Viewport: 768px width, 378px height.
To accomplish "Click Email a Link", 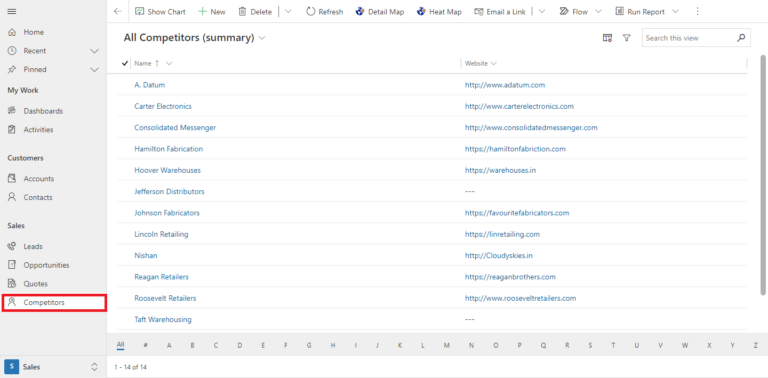I will [x=501, y=12].
